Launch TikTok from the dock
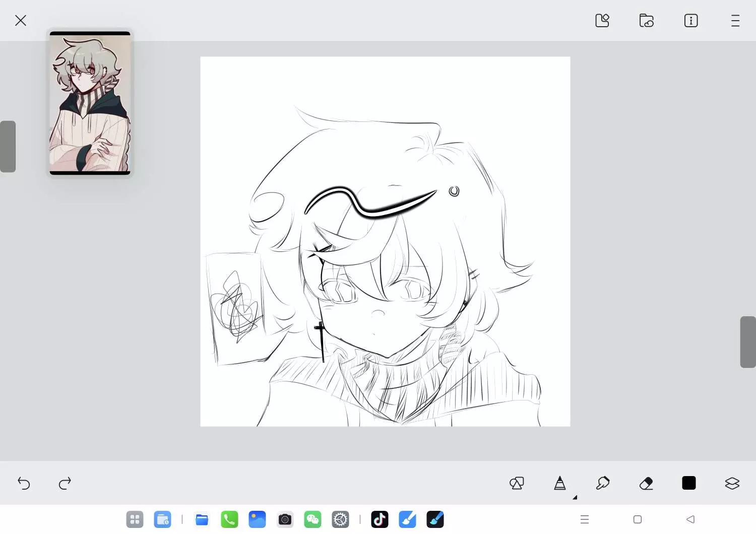756x534 pixels. pos(380,519)
